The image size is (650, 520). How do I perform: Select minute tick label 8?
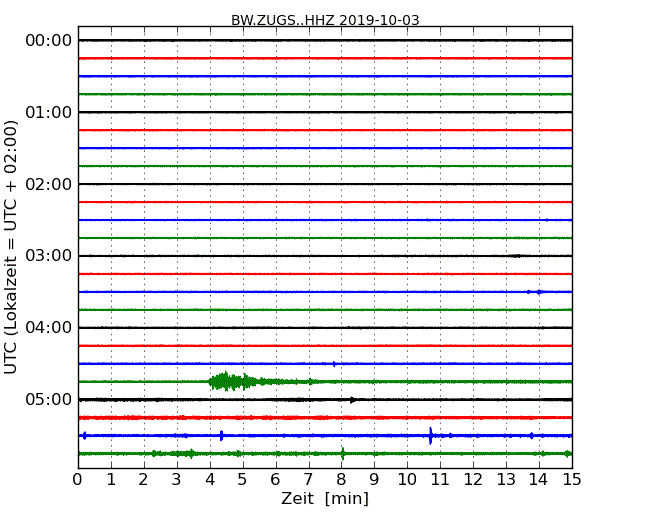(x=341, y=480)
